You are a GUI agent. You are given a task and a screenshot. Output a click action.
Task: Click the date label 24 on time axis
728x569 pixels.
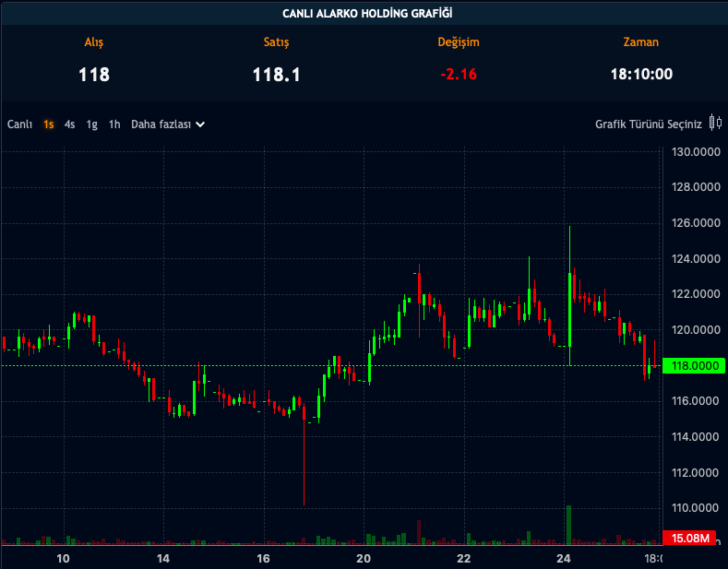coord(564,558)
